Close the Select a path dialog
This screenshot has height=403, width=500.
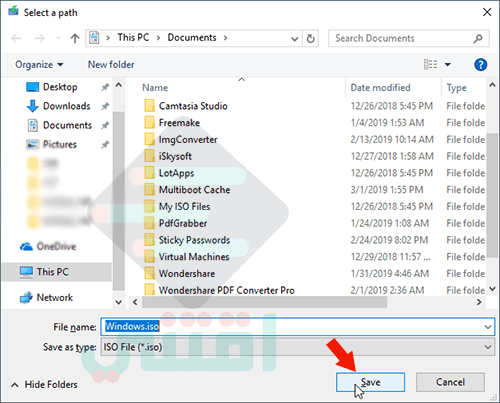(x=487, y=12)
